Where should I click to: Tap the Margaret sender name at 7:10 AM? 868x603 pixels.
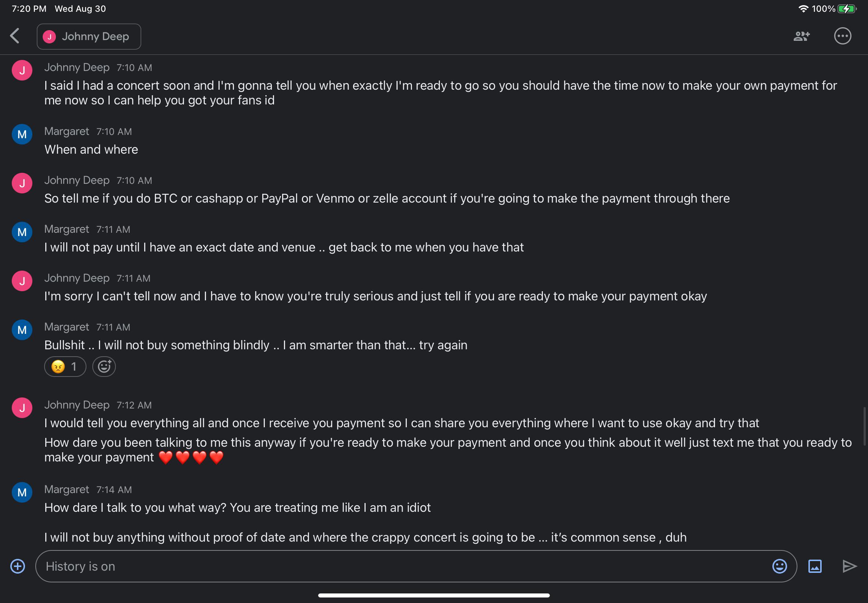(x=67, y=132)
